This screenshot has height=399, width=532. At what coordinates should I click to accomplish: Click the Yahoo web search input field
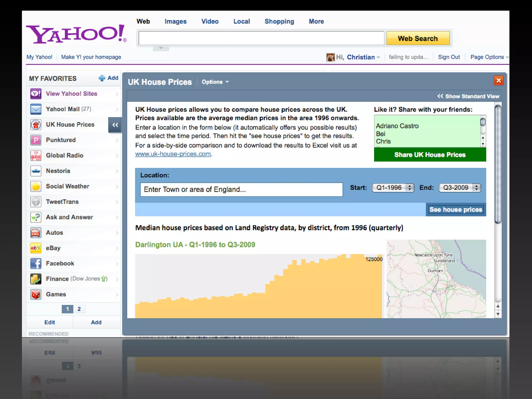coord(261,38)
